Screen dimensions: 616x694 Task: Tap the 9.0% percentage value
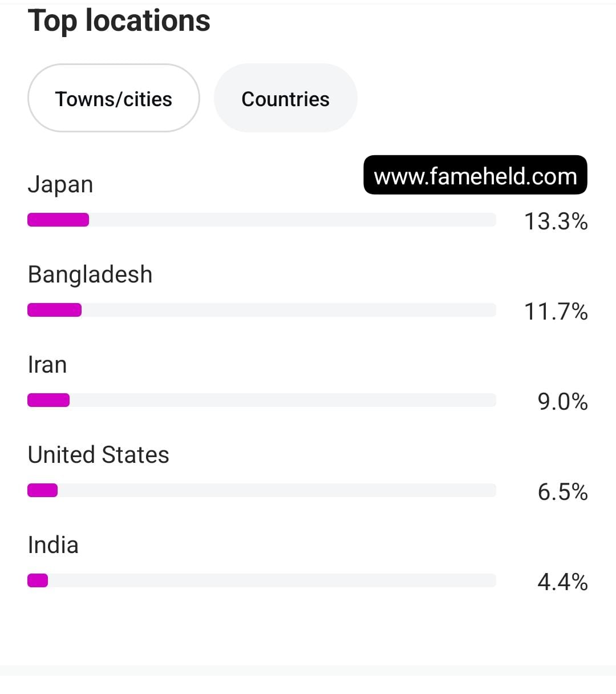[562, 402]
